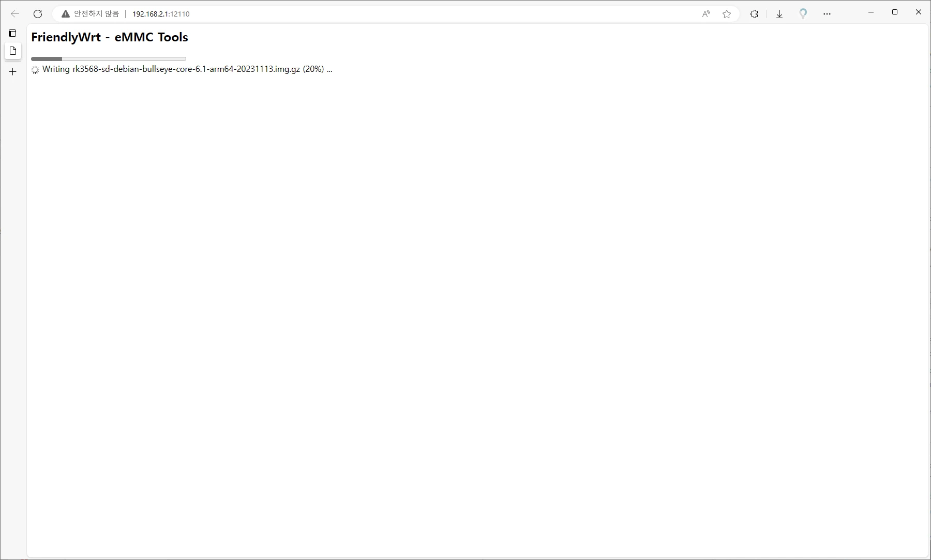Open the read aloud icon in address bar
Screen dimensions: 931x560
pyautogui.click(x=706, y=14)
